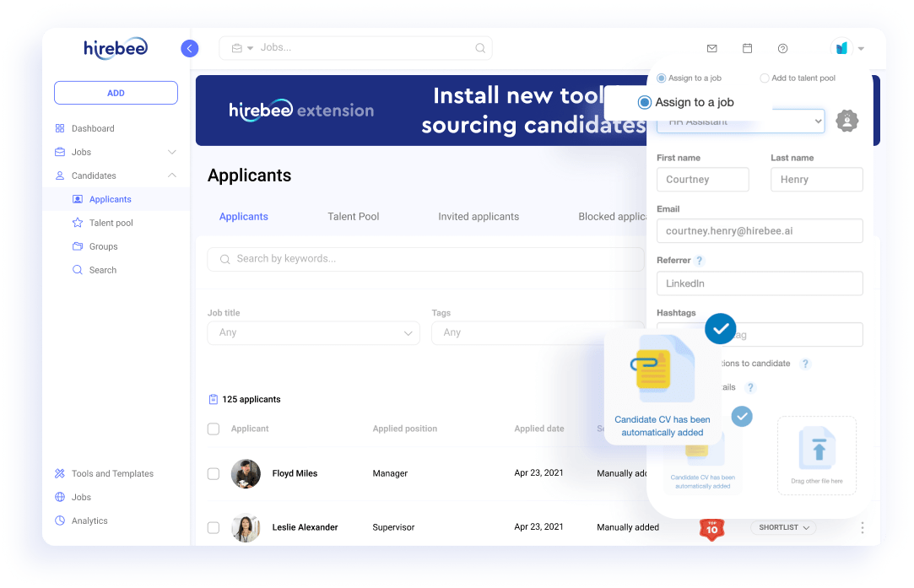Click the Referrer help question icon
Image resolution: width=914 pixels, height=588 pixels.
pyautogui.click(x=700, y=261)
